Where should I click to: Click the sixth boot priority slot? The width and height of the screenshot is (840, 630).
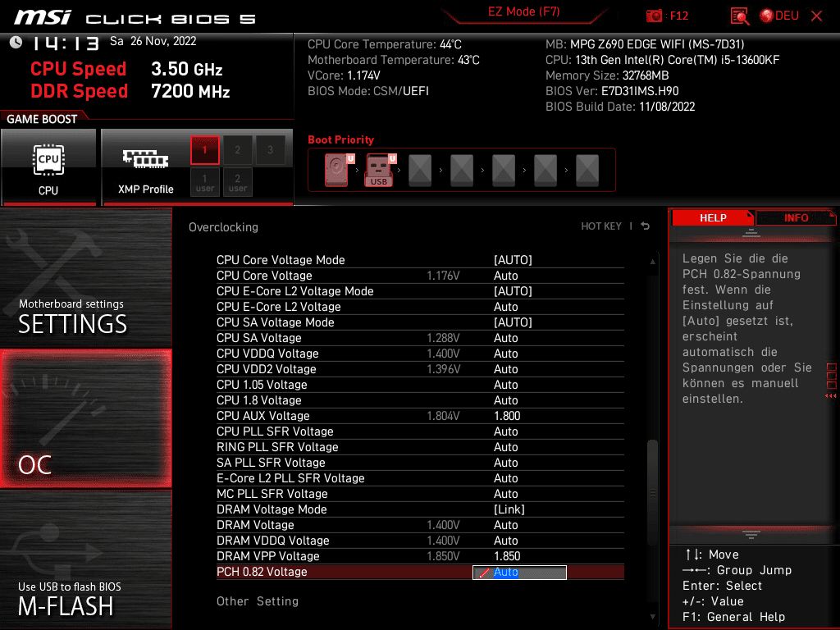tap(546, 170)
